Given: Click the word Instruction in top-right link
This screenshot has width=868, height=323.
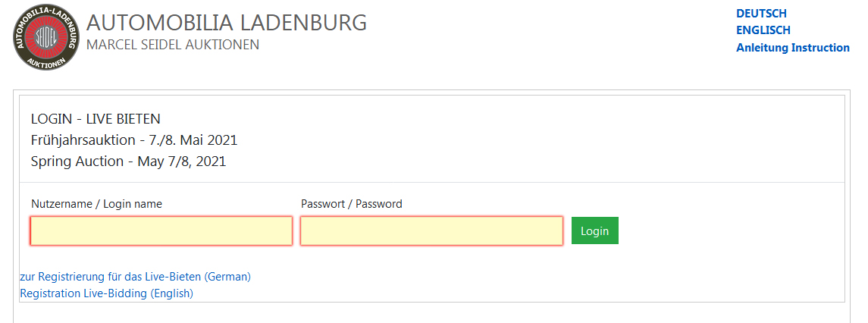Looking at the screenshot, I should pyautogui.click(x=820, y=48).
